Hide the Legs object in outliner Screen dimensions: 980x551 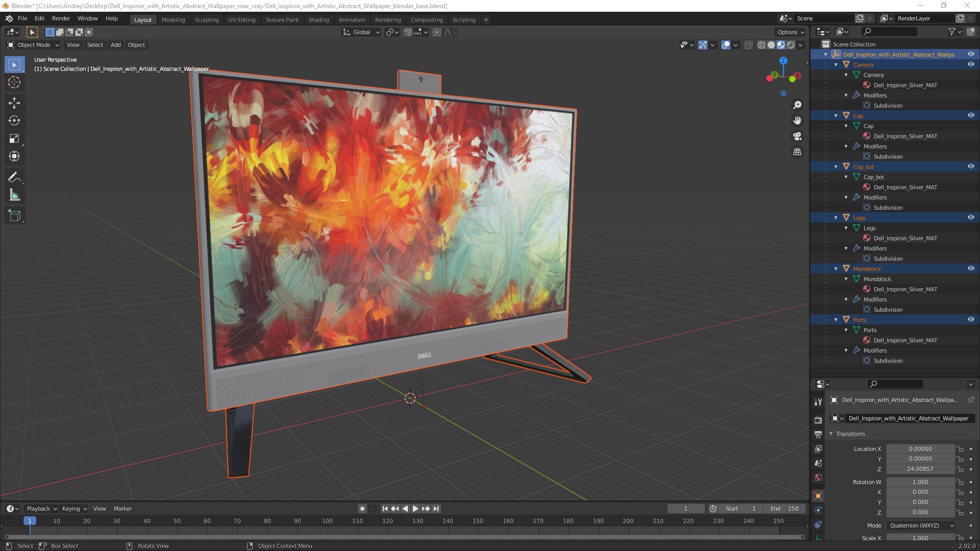971,217
